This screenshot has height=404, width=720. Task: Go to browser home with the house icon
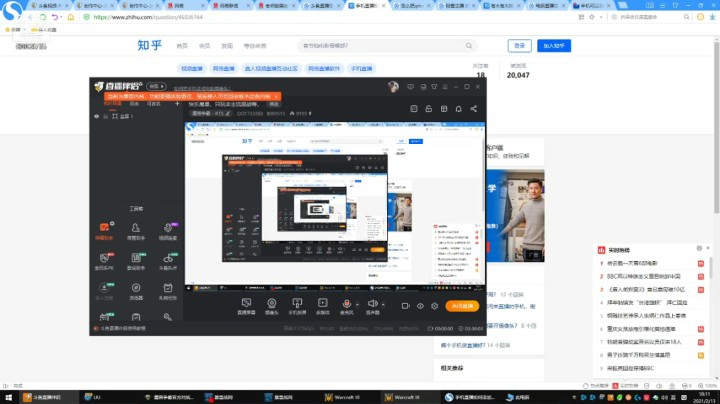click(71, 17)
